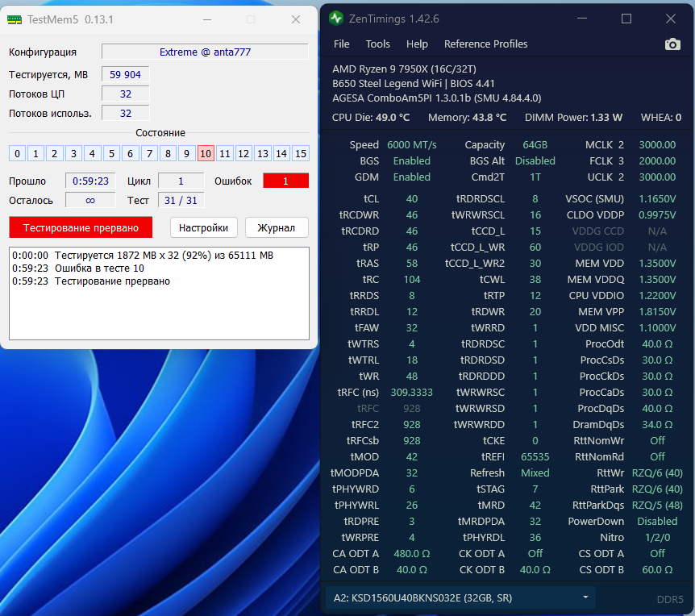Click the Refresh value Mixed
The image size is (695, 616).
pos(535,473)
